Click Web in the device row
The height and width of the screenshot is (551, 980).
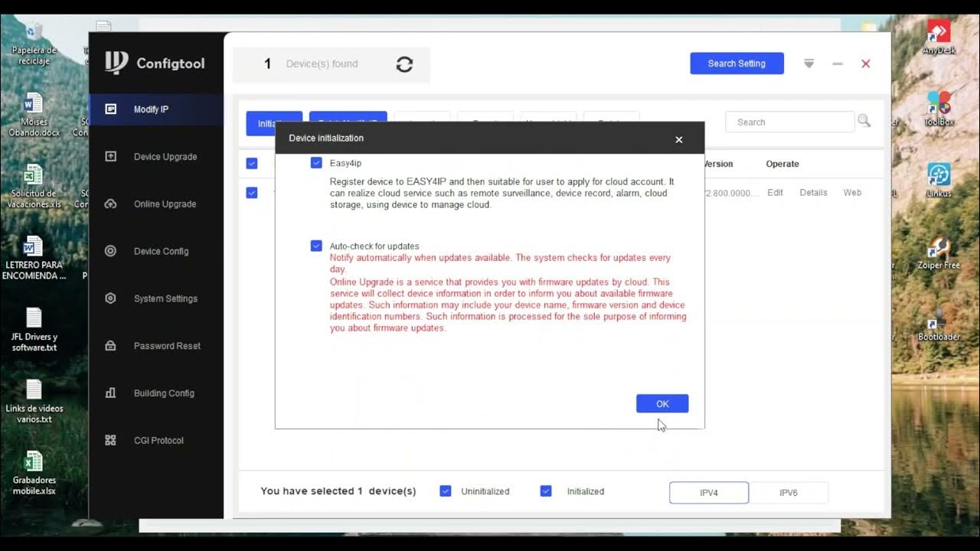click(853, 193)
